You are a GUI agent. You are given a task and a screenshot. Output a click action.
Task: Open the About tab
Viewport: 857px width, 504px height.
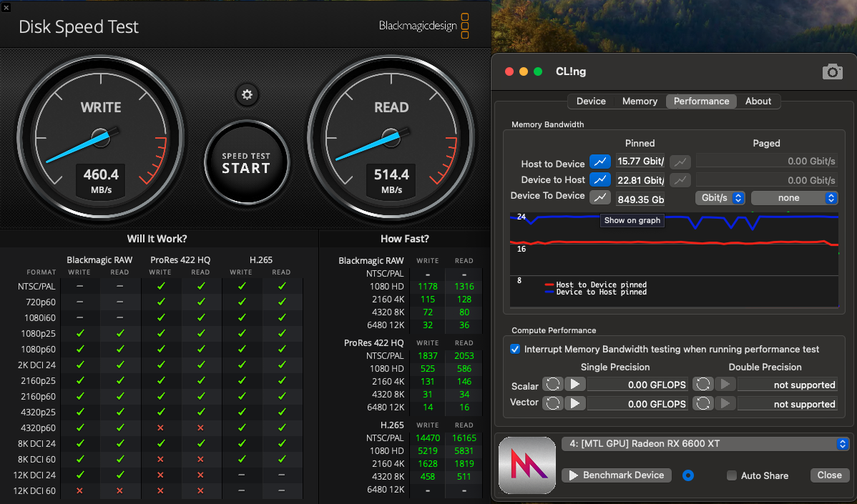pos(758,101)
